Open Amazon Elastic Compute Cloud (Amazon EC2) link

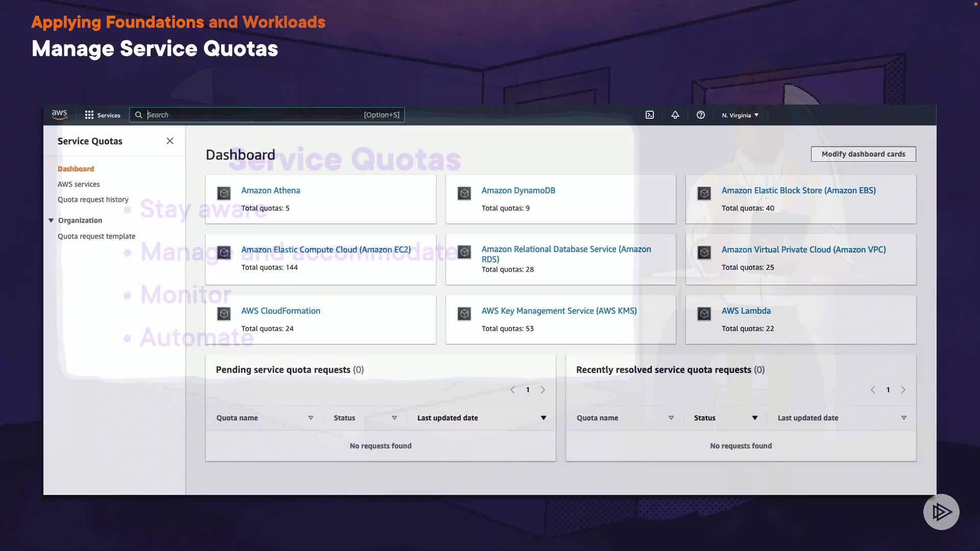coord(326,249)
